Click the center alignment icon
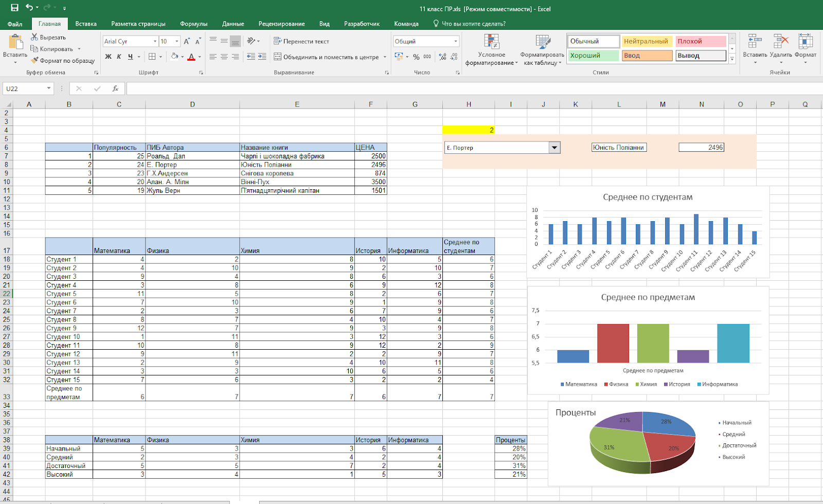 (x=223, y=57)
